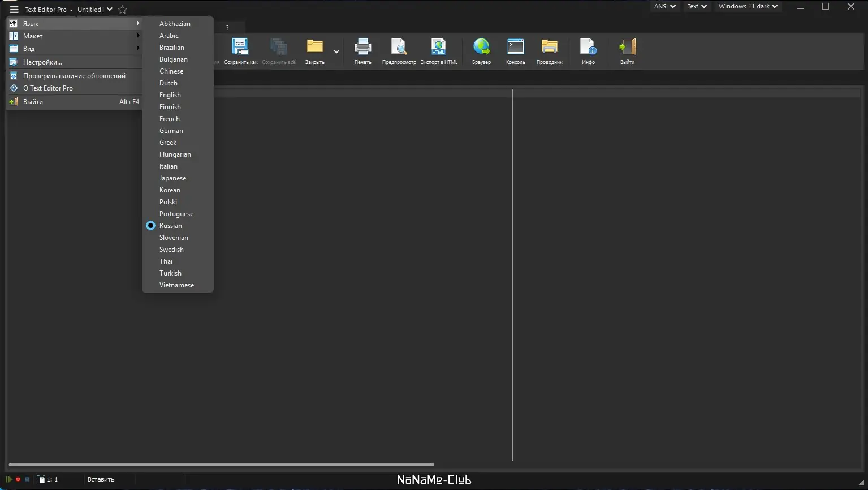Switch language to Turkish

tap(178, 273)
